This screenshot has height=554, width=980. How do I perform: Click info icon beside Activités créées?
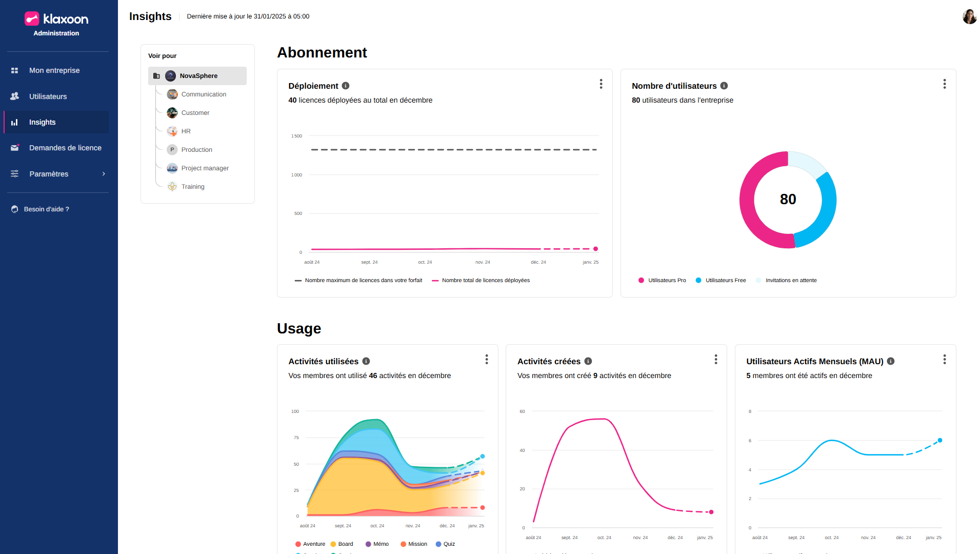coord(588,361)
